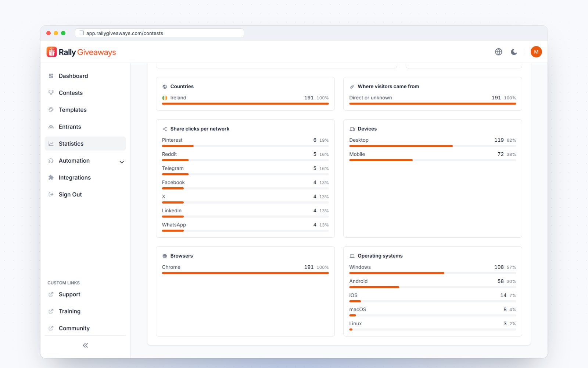
Task: Toggle dark mode with the moon icon
Action: [514, 52]
